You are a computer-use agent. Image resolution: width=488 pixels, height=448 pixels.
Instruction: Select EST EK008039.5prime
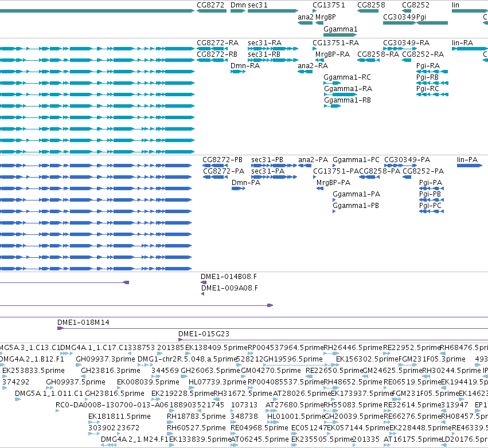coord(148,382)
